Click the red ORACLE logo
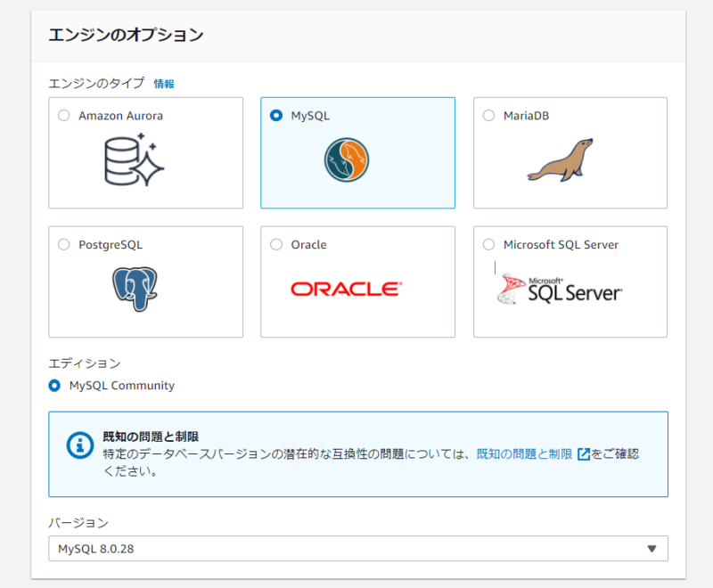Screen dimensions: 713x588 point(347,289)
